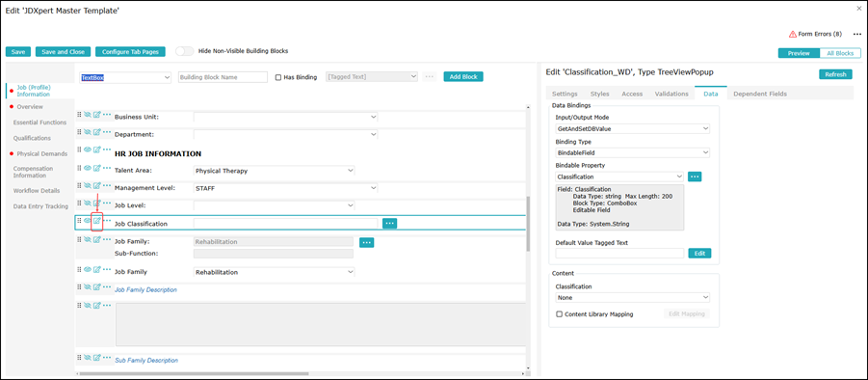Grab the drag handle of Business Unit row

pyautogui.click(x=79, y=115)
